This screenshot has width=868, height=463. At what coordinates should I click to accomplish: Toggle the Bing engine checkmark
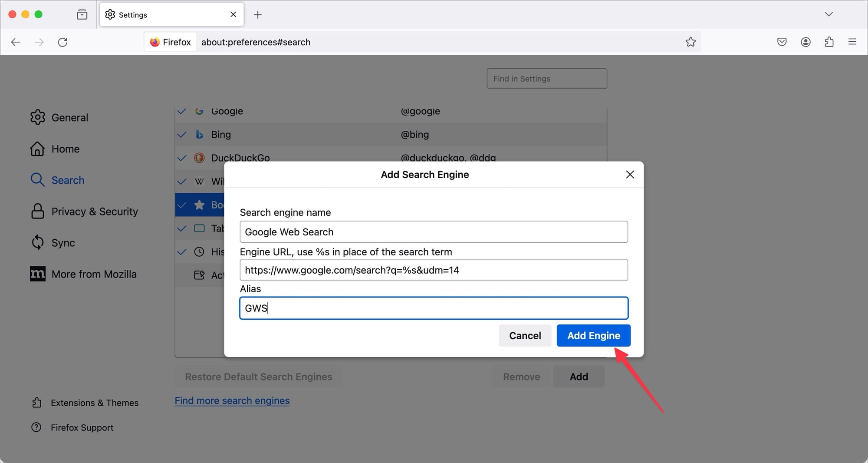pyautogui.click(x=182, y=135)
